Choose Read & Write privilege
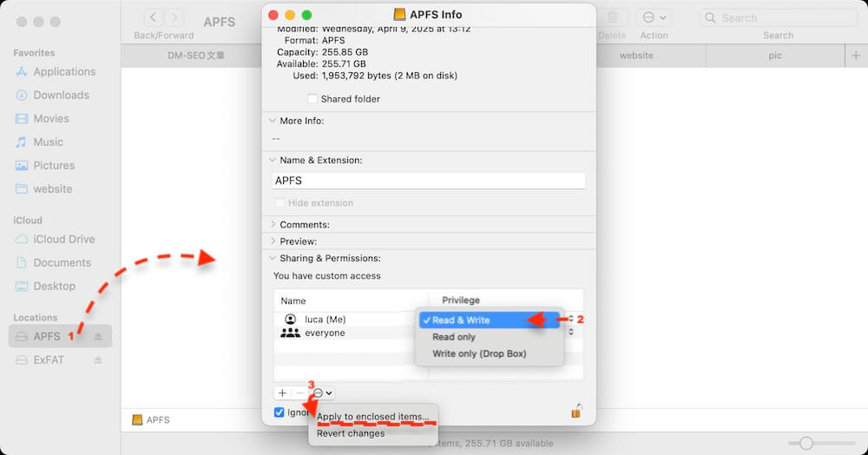Image resolution: width=868 pixels, height=455 pixels. [489, 320]
